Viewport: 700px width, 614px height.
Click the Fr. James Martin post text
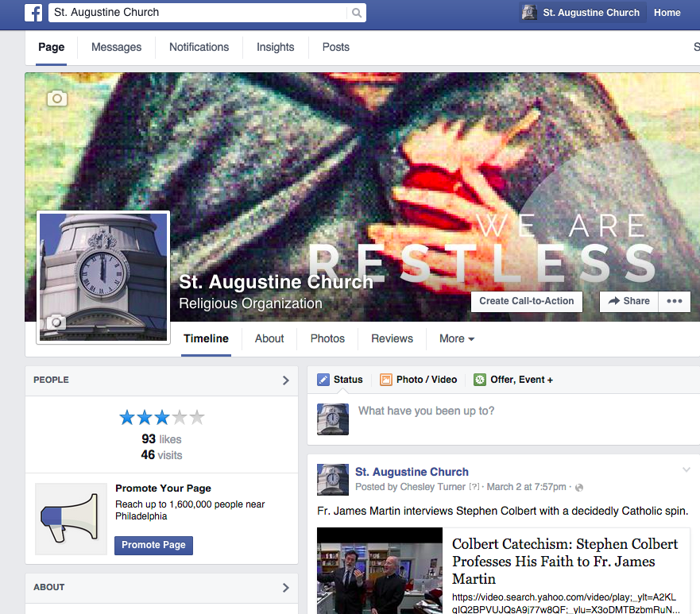click(503, 511)
